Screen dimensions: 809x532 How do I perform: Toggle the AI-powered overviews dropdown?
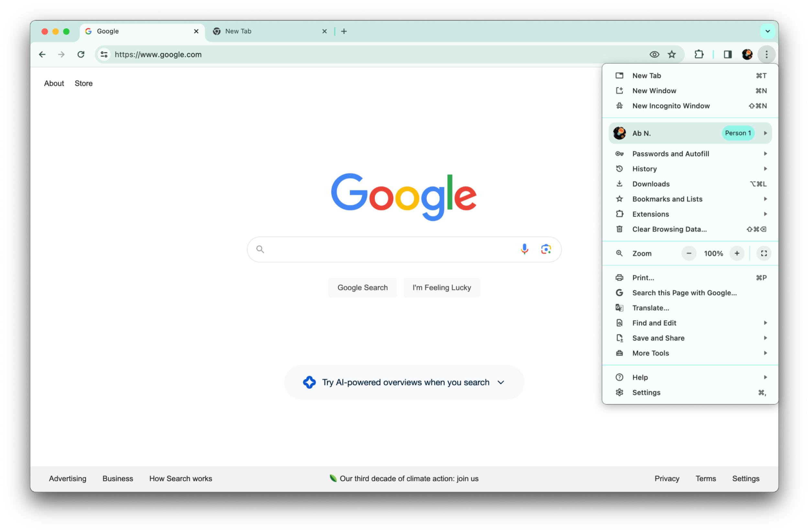click(x=502, y=382)
